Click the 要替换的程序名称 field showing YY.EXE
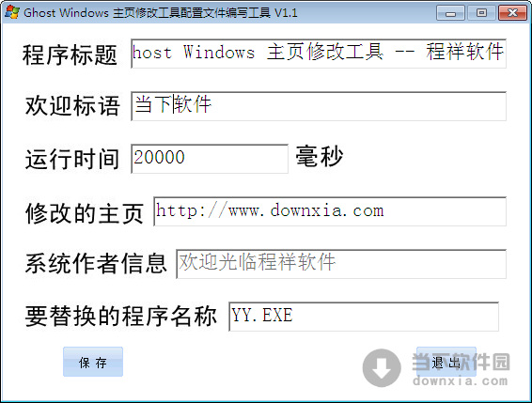 coord(364,317)
